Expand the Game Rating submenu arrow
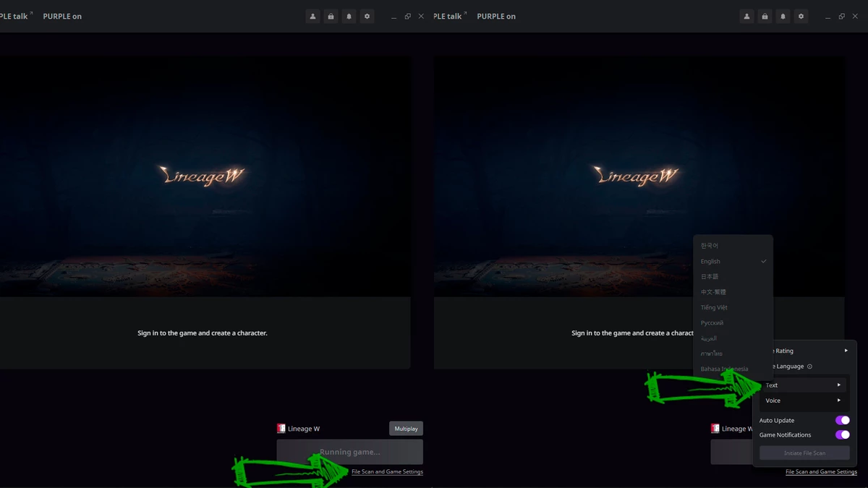868x488 pixels. pos(846,351)
